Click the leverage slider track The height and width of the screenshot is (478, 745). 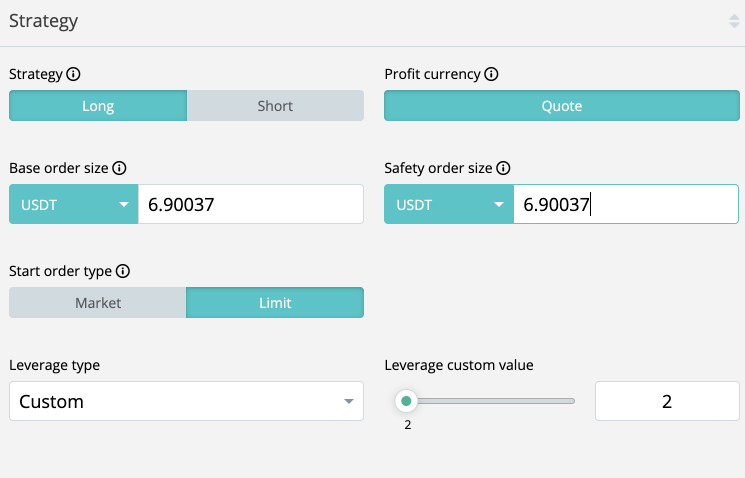point(494,401)
